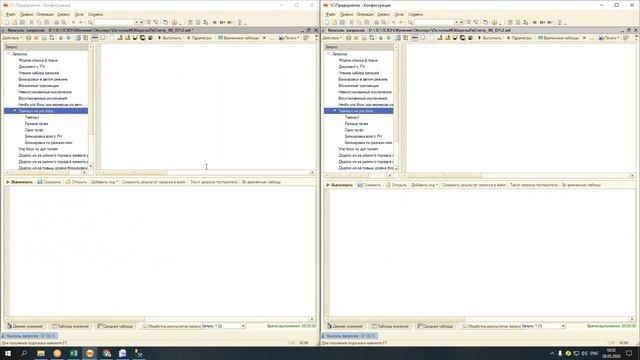Viewport: 640px width, 360px height.
Task: Click green add icon in left query console toolbar
Action: (x=29, y=38)
